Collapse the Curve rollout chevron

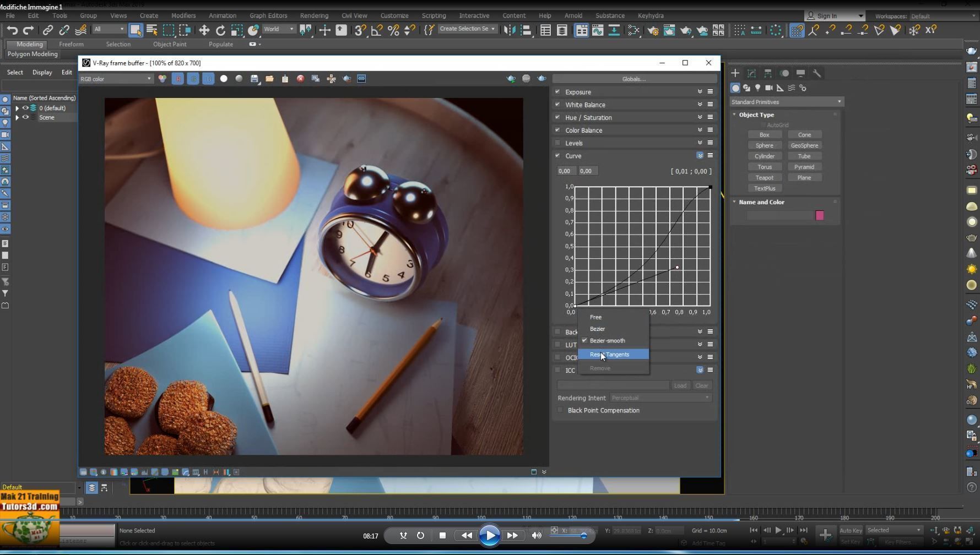tap(700, 156)
